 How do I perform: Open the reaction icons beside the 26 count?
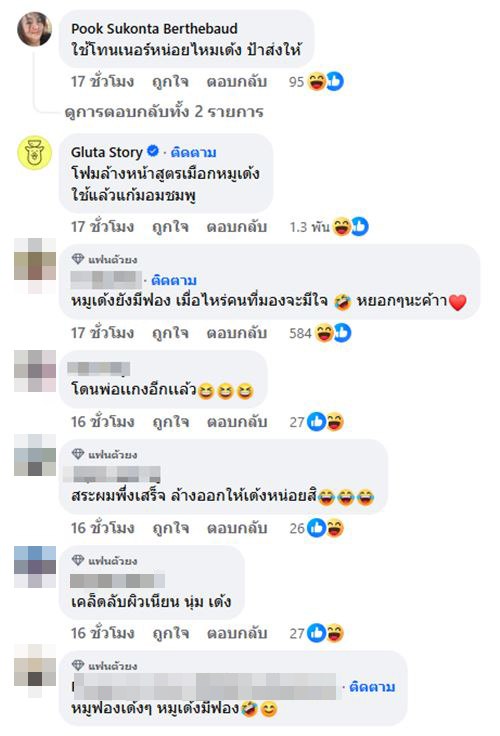(325, 528)
